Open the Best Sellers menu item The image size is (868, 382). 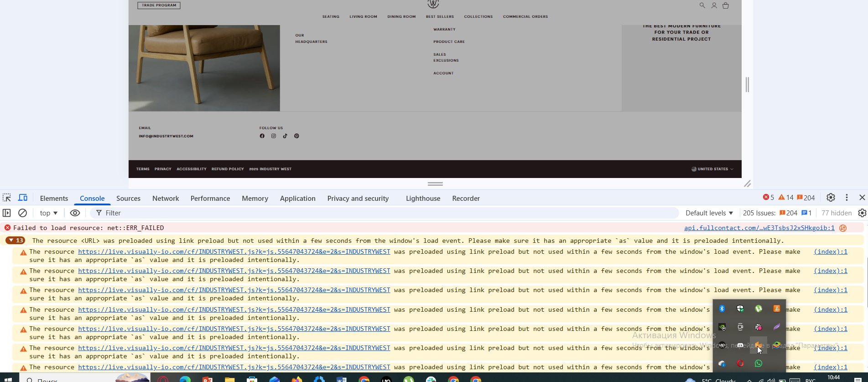440,16
